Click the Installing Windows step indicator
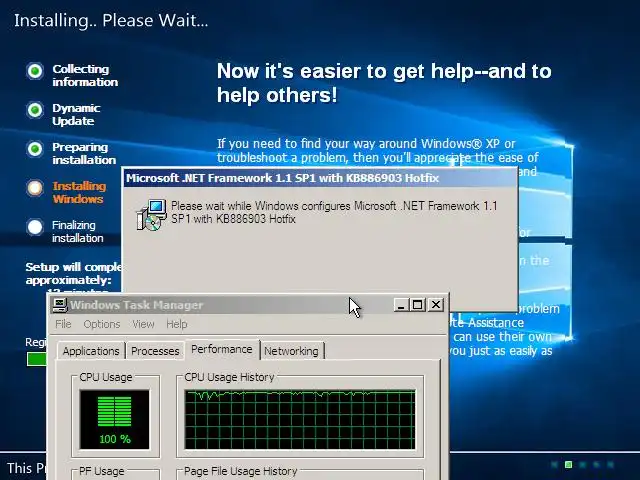The height and width of the screenshot is (480, 640). tap(35, 188)
